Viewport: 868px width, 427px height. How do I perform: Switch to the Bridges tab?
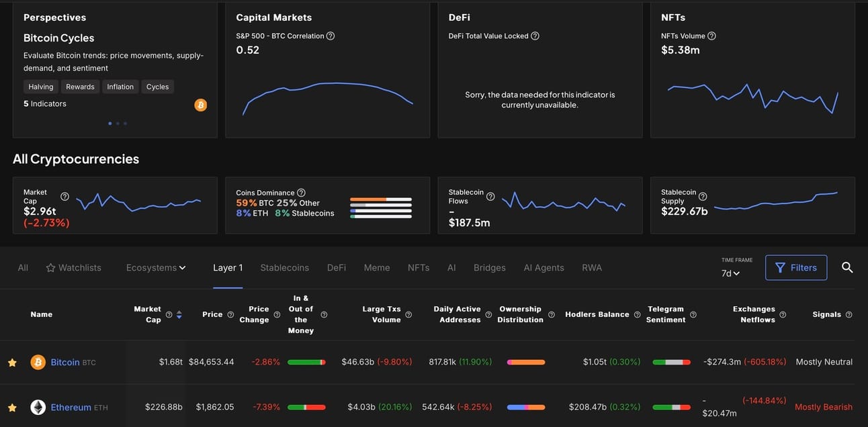[x=490, y=268]
